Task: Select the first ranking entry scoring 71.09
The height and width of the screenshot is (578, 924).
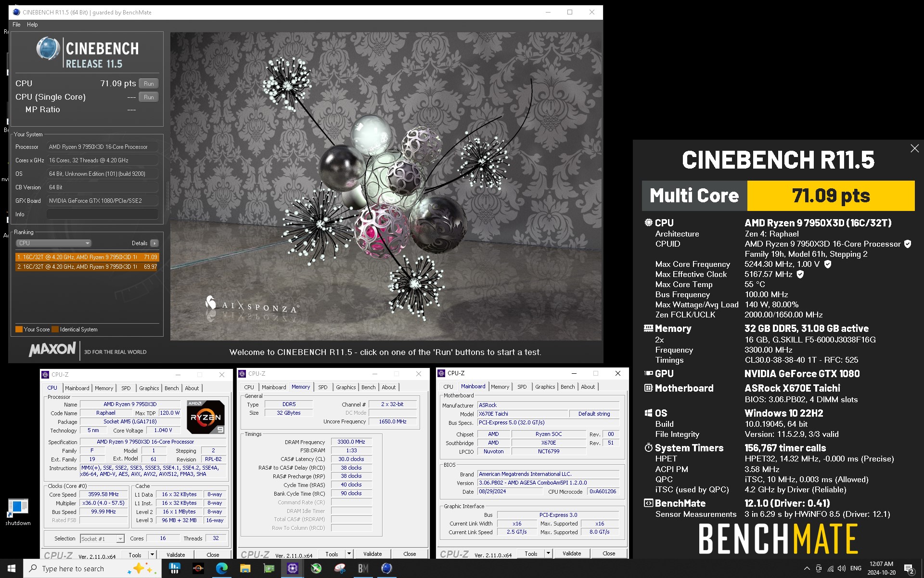Action: coord(87,257)
